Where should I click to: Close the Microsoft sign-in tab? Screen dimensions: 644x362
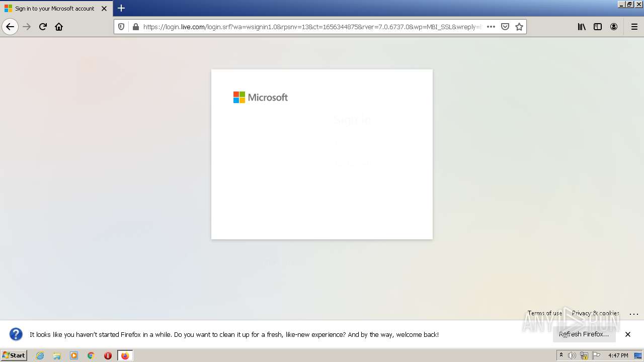[104, 8]
